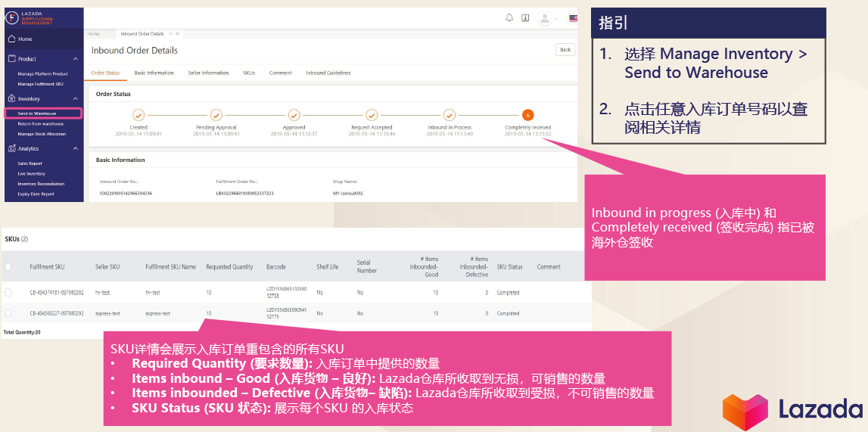Click the Analytics chart icon
The image size is (868, 432).
[x=11, y=148]
